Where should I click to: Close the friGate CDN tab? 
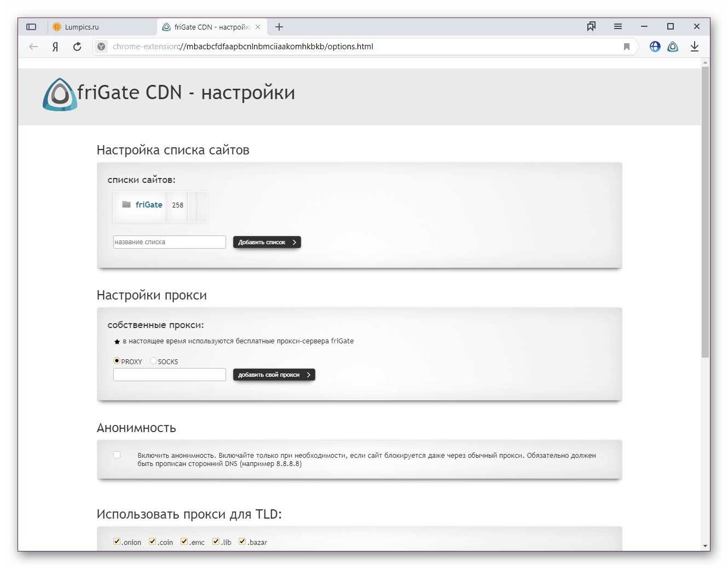coord(258,27)
